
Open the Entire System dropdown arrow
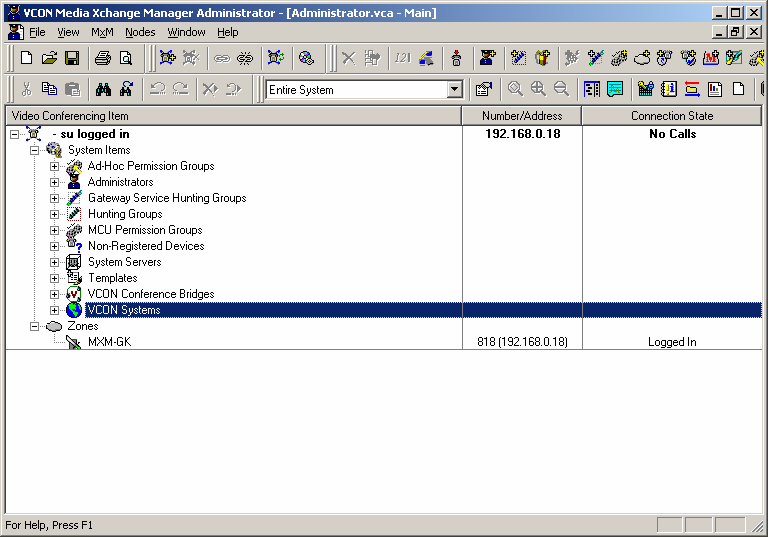click(x=455, y=90)
